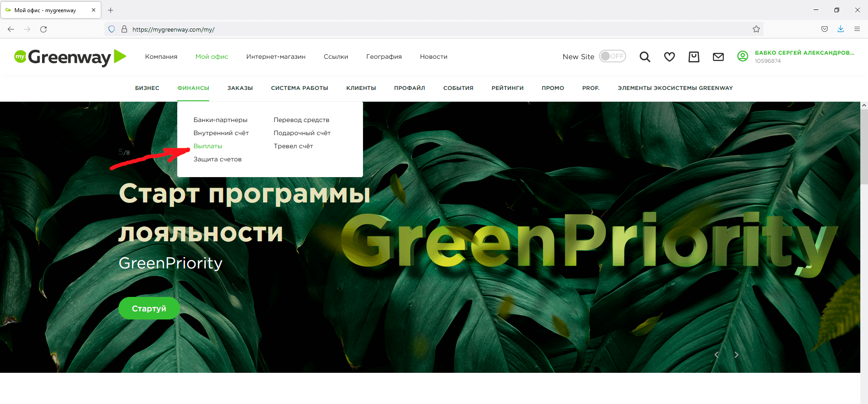
Task: Choose Перевод средств in the dropdown
Action: tap(301, 120)
